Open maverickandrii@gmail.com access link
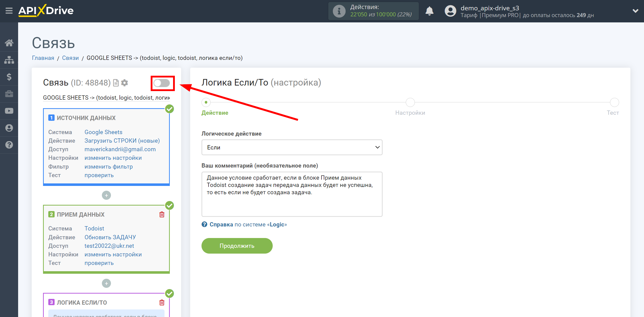 pos(120,149)
